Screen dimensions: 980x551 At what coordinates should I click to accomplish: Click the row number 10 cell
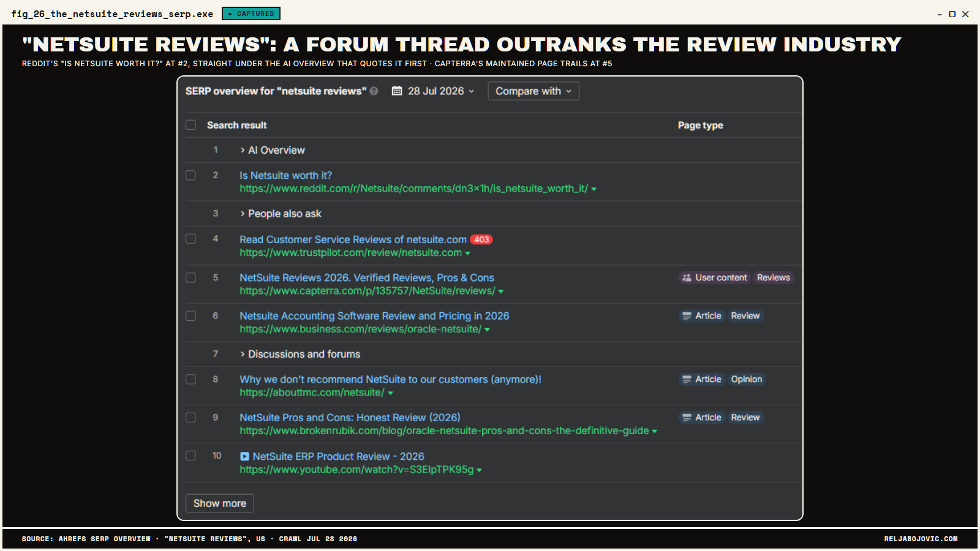pyautogui.click(x=217, y=456)
